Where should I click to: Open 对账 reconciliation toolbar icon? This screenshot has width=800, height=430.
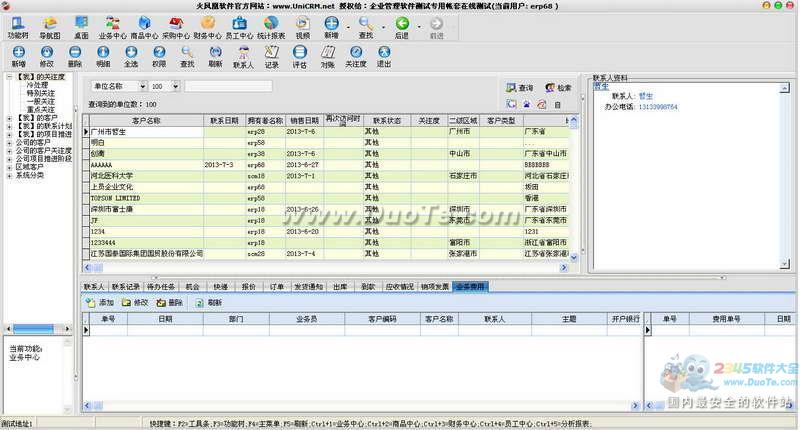coord(328,57)
